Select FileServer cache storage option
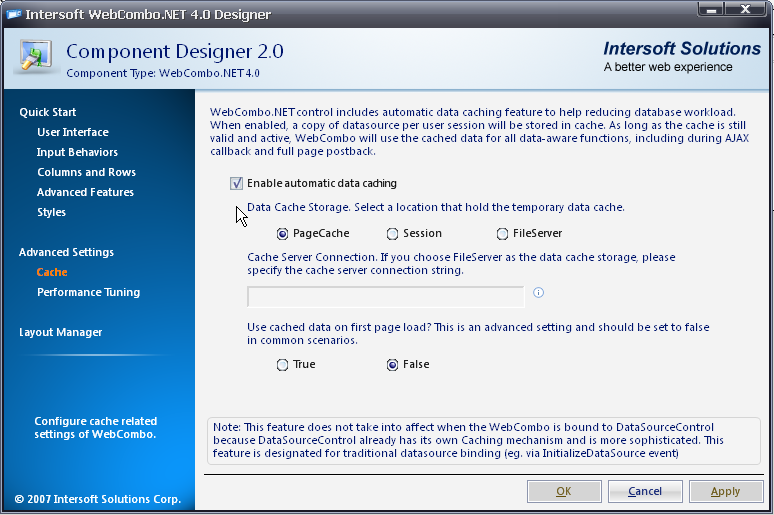This screenshot has height=515, width=774. (x=502, y=233)
